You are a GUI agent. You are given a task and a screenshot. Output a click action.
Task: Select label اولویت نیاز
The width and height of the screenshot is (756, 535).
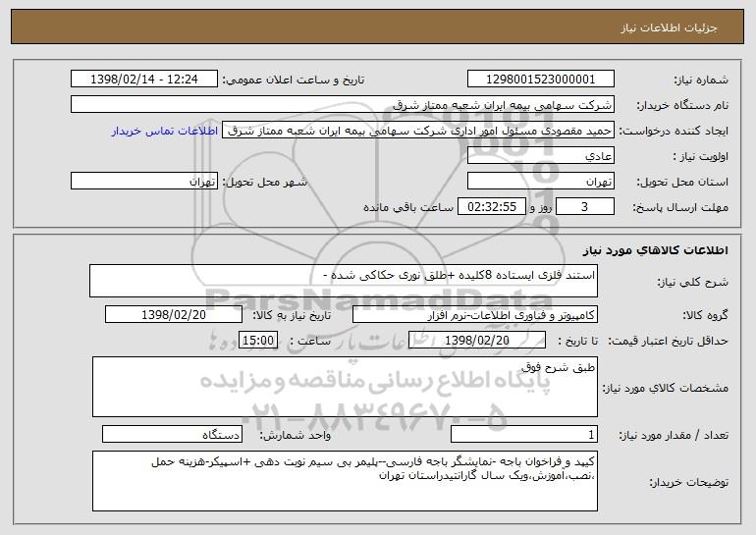tap(701, 157)
